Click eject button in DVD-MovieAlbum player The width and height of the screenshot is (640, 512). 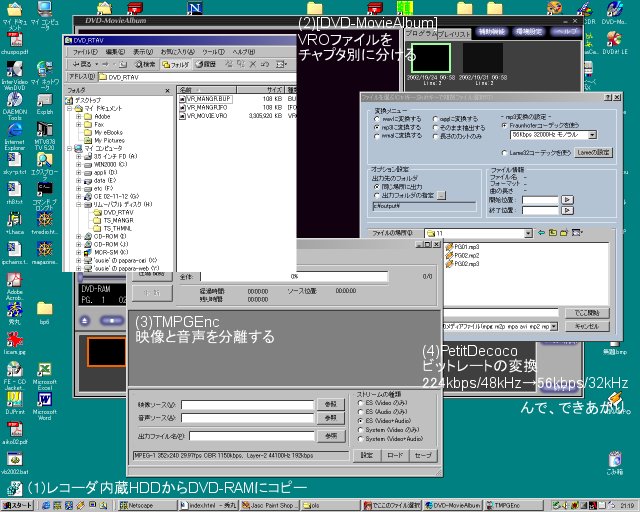point(84,321)
